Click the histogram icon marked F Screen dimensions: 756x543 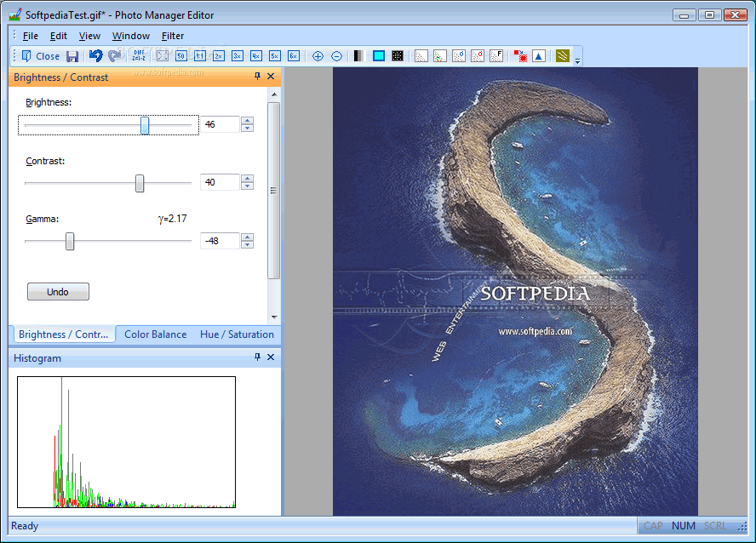point(496,56)
